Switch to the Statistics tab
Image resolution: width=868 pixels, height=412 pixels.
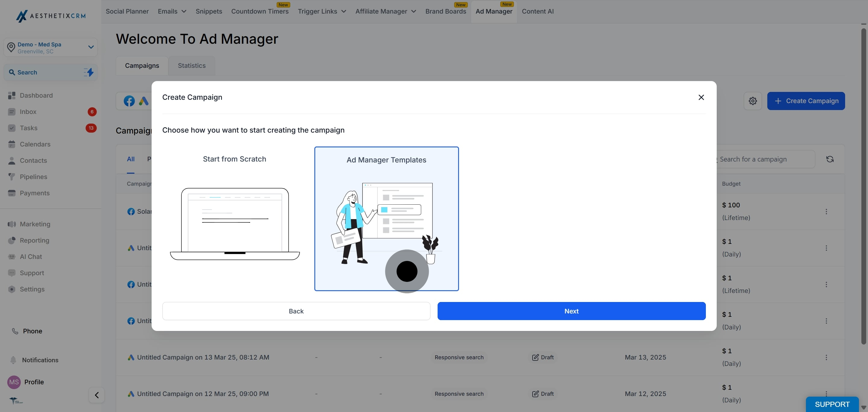point(191,65)
